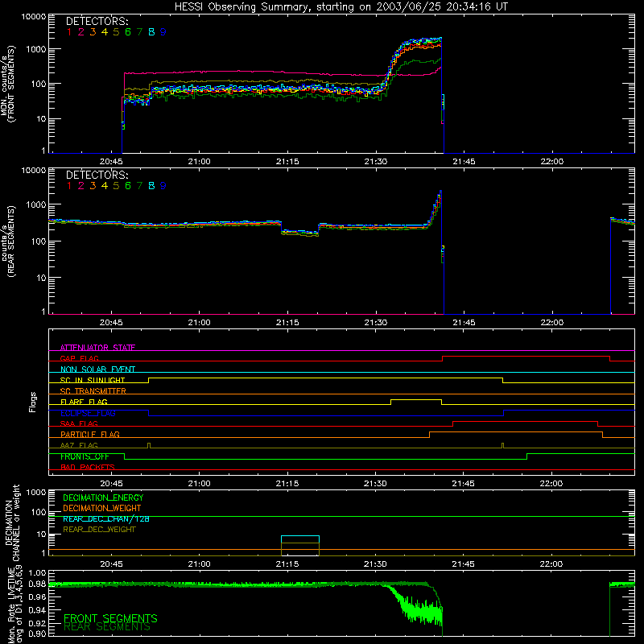The image size is (644, 644).
Task: Click the FLARE_FLAG label
Action: tap(84, 402)
